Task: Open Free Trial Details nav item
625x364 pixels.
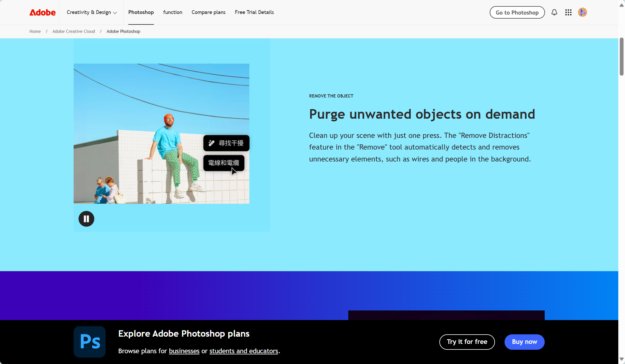Action: (x=254, y=12)
